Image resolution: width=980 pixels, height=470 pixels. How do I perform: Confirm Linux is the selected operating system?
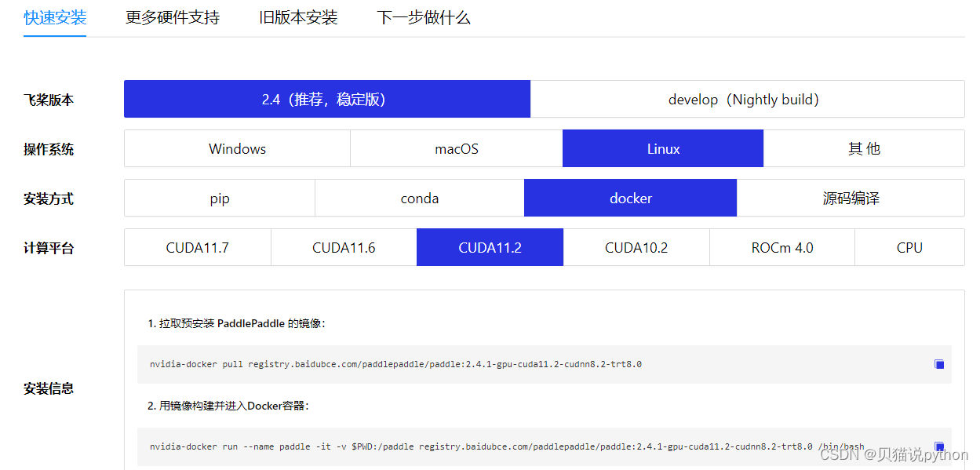tap(663, 148)
